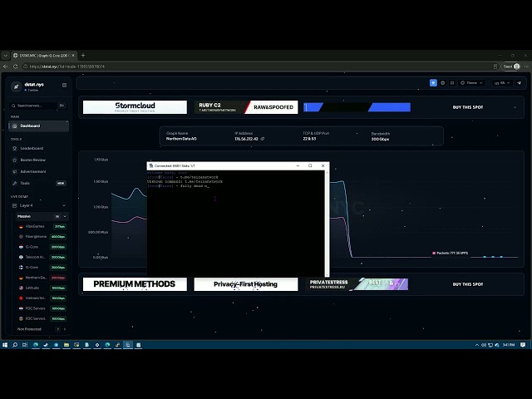Click the grid layout icon in header
This screenshot has width=532, height=399.
[x=452, y=83]
